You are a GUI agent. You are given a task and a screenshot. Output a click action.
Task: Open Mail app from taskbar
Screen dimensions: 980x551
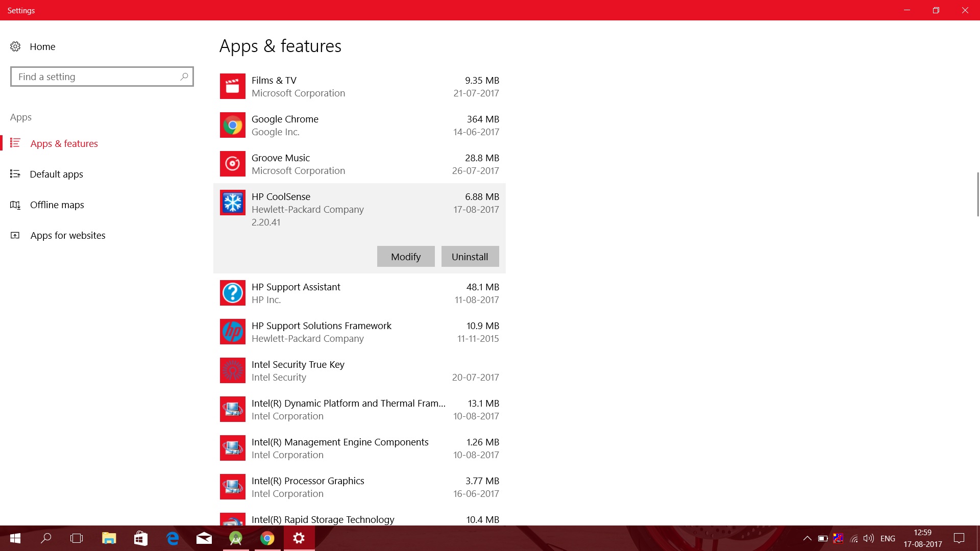pyautogui.click(x=204, y=538)
